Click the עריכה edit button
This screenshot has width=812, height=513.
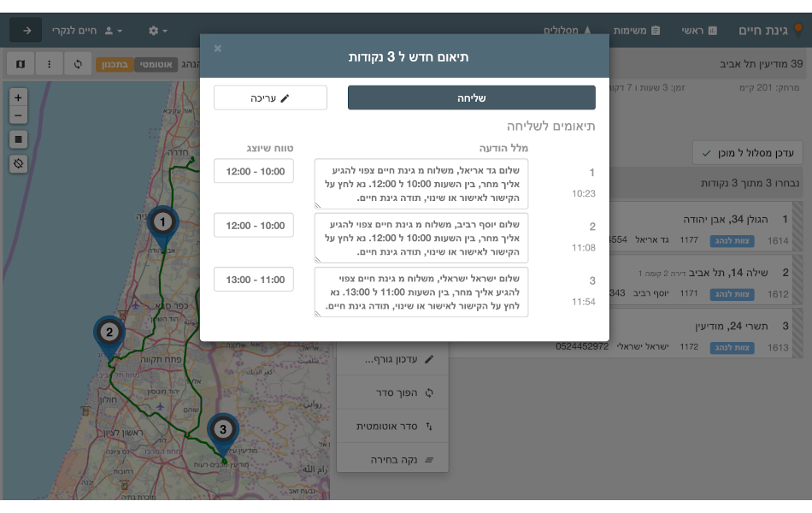pos(270,97)
